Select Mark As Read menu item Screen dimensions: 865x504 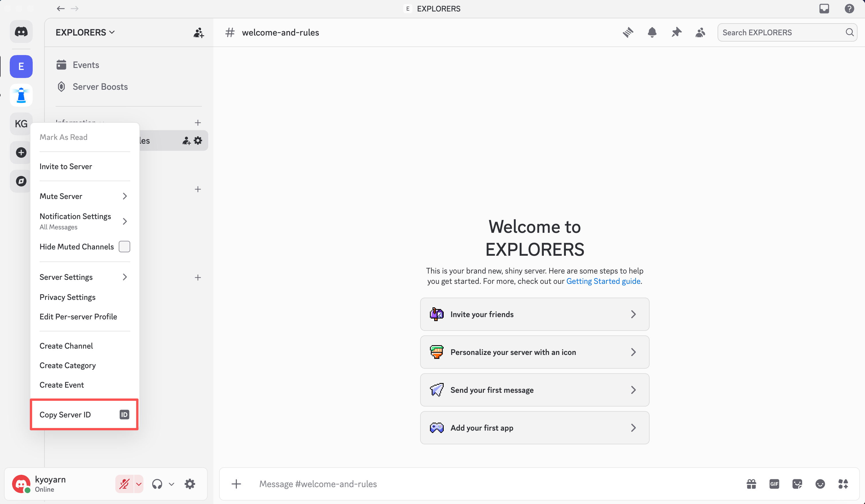85,137
